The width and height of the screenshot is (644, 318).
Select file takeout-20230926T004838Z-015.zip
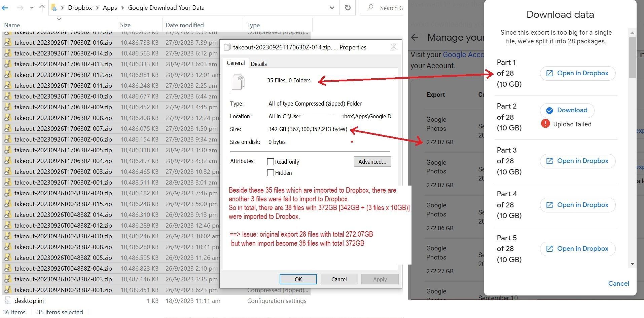click(63, 204)
